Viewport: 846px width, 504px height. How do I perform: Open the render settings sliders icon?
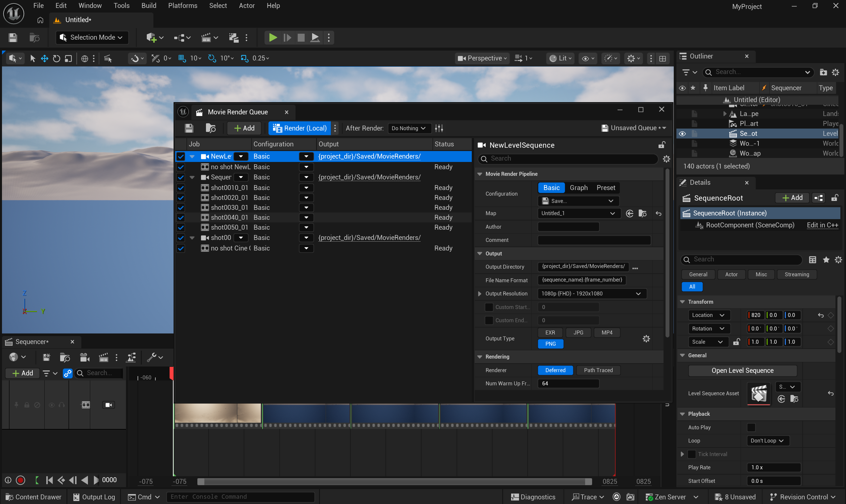click(x=439, y=128)
